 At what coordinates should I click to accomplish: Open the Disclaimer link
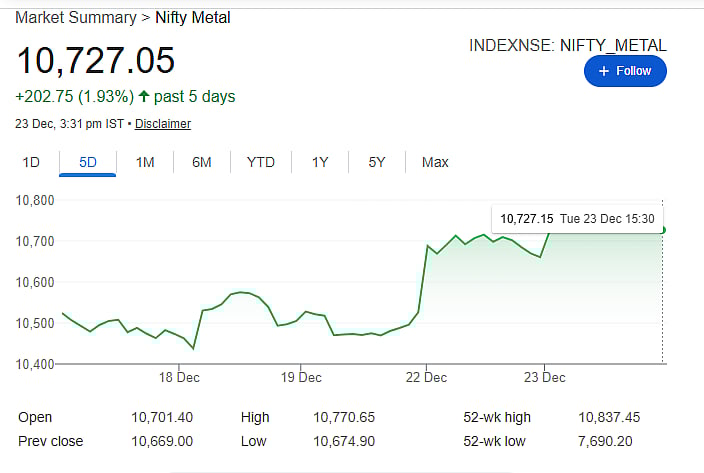point(163,124)
